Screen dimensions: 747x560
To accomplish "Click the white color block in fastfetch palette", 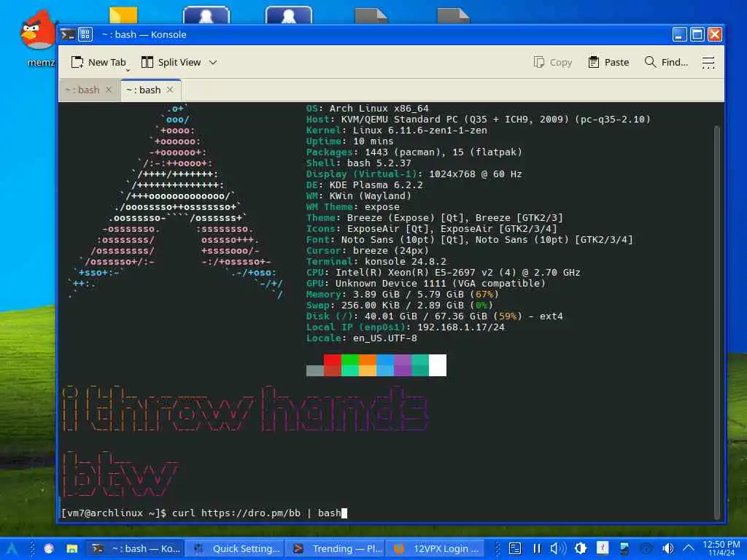I will pos(438,365).
